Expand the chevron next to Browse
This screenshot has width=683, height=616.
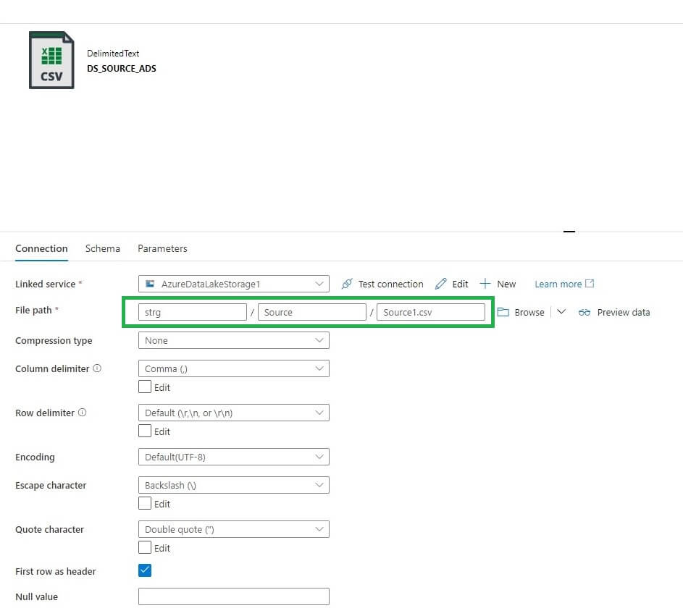(x=561, y=312)
